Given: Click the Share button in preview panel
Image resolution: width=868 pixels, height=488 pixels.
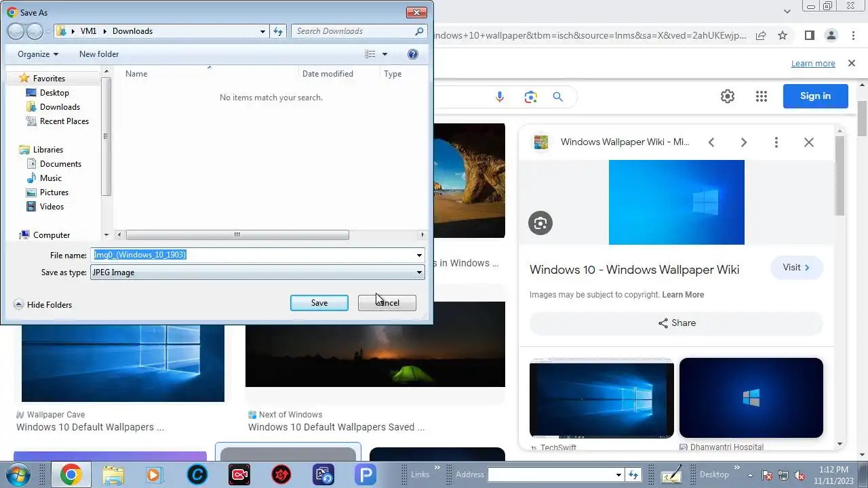Looking at the screenshot, I should [x=677, y=323].
